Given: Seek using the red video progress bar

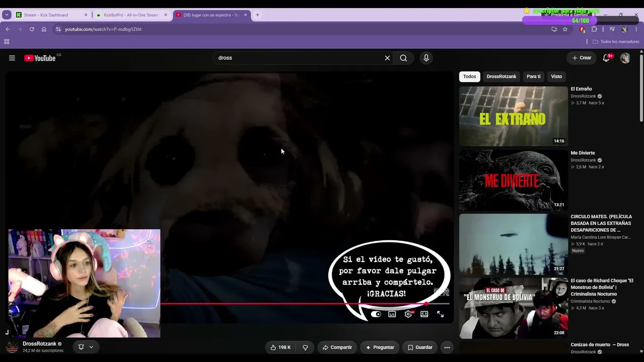Looking at the screenshot, I should (x=305, y=304).
